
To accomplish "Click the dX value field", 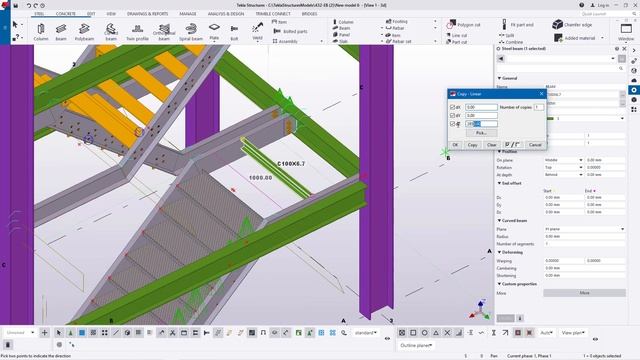I will (481, 107).
